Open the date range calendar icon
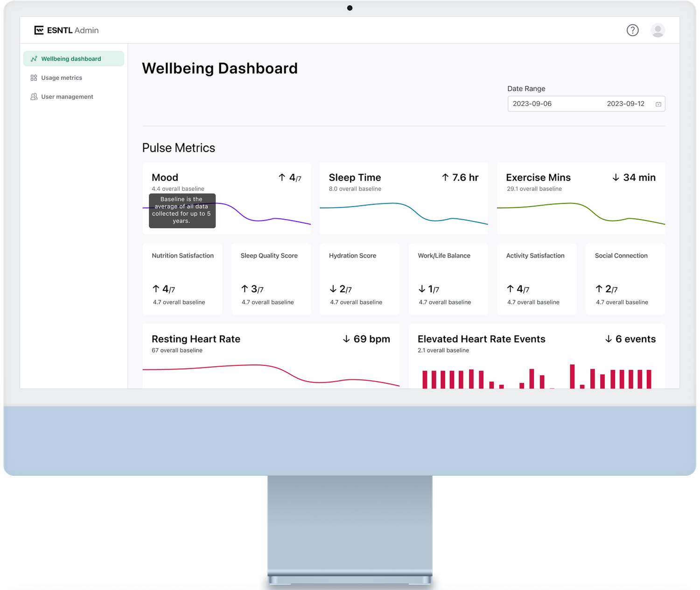 (x=658, y=104)
